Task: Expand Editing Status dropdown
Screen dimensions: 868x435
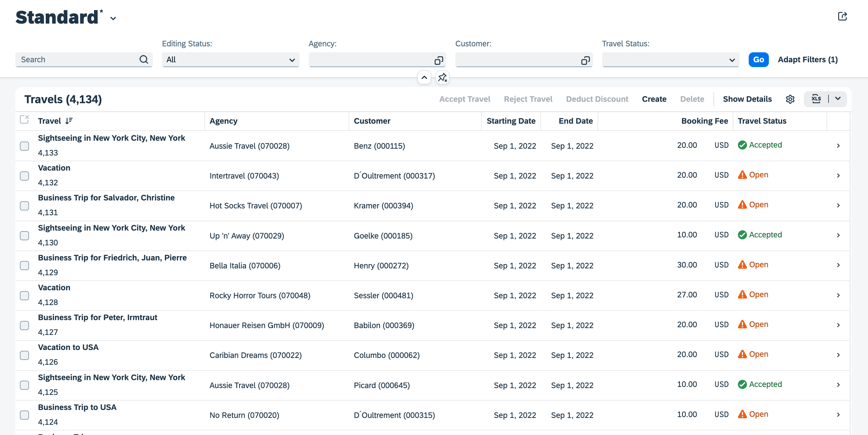Action: coord(292,60)
